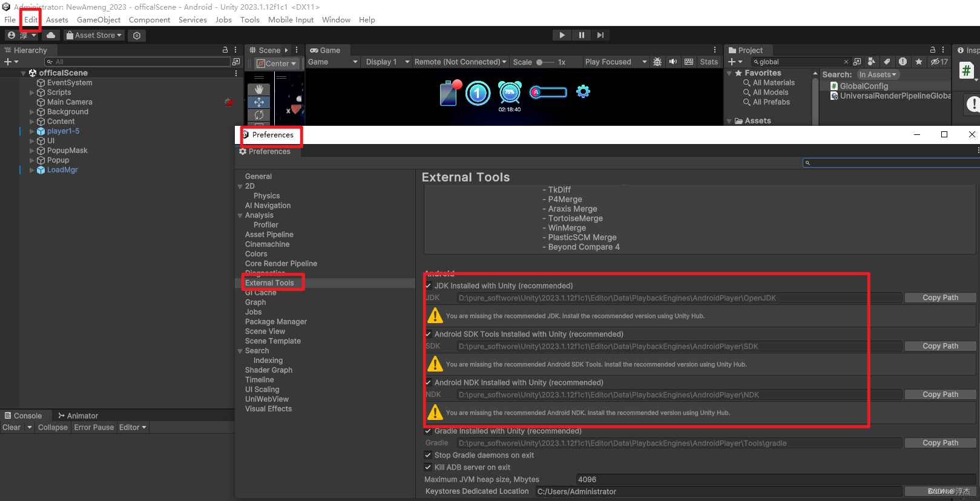Viewport: 980px width, 501px height.
Task: Expand the Scripts object in Hierarchy
Action: click(x=32, y=93)
